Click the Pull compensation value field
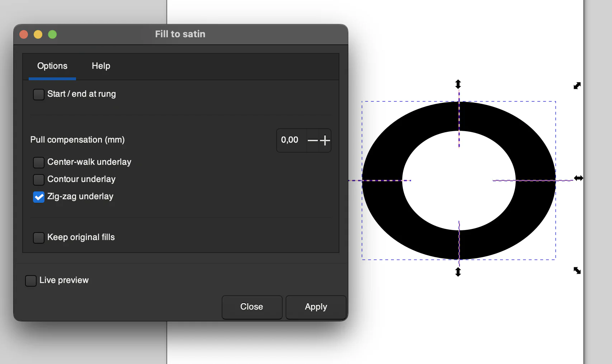Screen dimensions: 612x364 [x=291, y=140]
